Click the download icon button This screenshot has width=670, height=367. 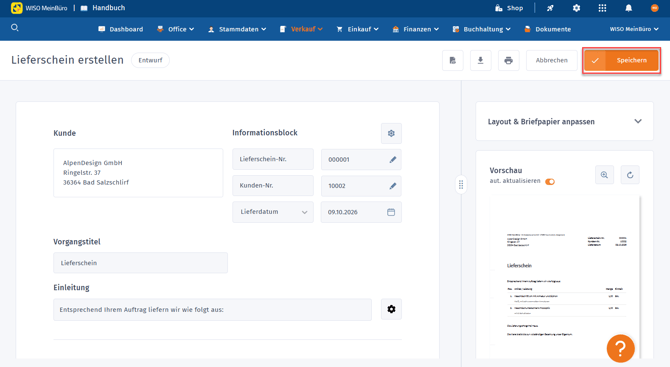pos(481,60)
